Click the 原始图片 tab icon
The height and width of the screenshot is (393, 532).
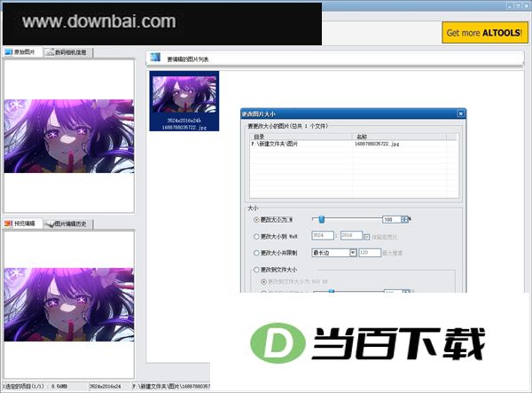pos(9,52)
